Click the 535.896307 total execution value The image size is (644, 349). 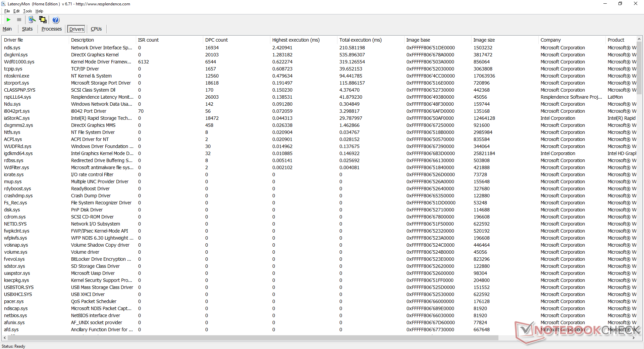(x=352, y=55)
